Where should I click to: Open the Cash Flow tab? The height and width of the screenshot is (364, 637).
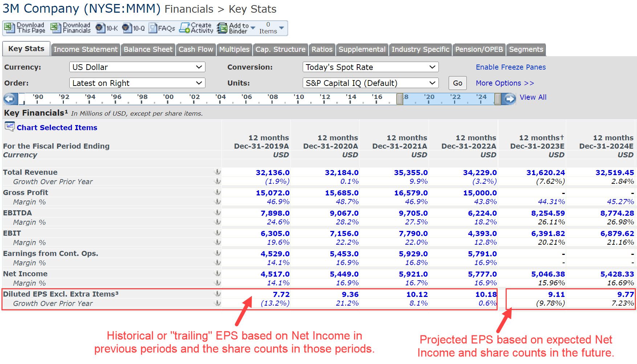[x=196, y=49]
